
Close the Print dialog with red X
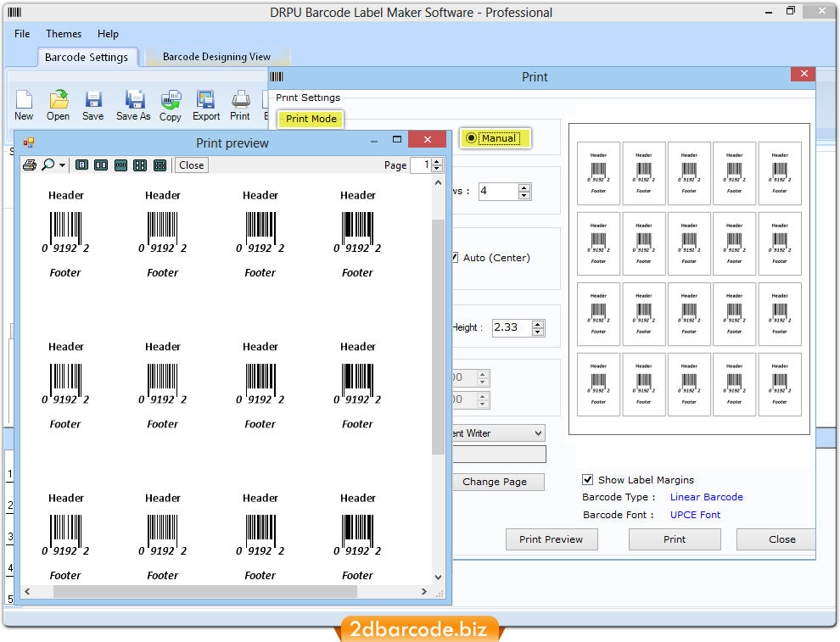point(803,74)
